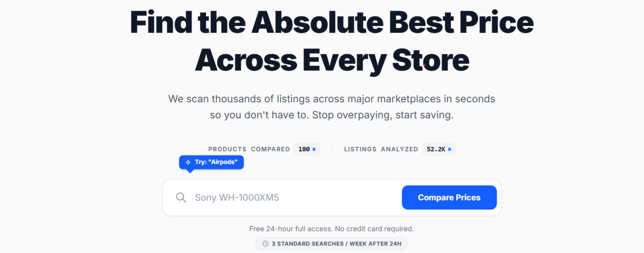Click the PRODUCTS COMPARED label
The image size is (644, 253).
(249, 149)
